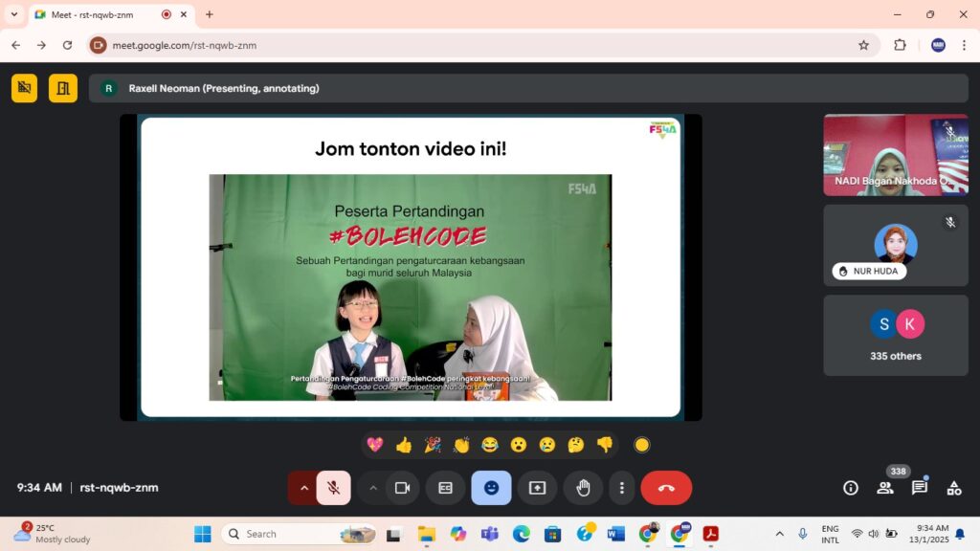
Task: Send the laughing face reaction
Action: (x=490, y=445)
